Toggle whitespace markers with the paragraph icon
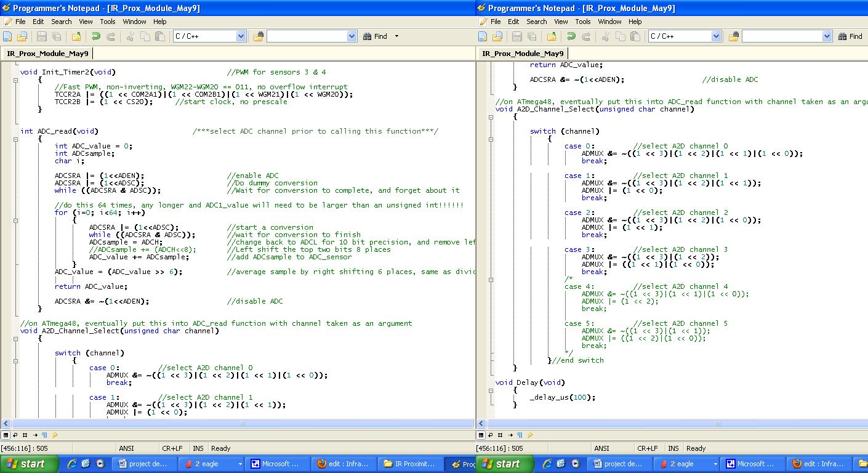 (45, 435)
